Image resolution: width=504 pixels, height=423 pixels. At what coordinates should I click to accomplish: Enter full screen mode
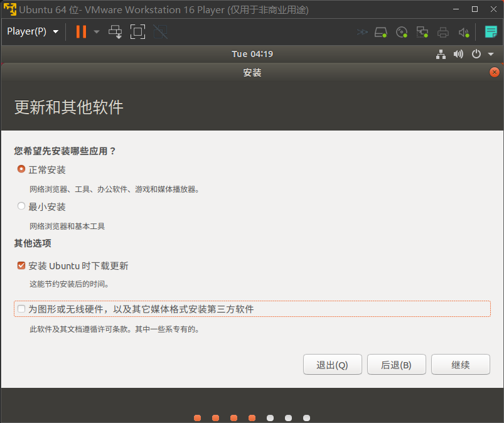tap(137, 31)
